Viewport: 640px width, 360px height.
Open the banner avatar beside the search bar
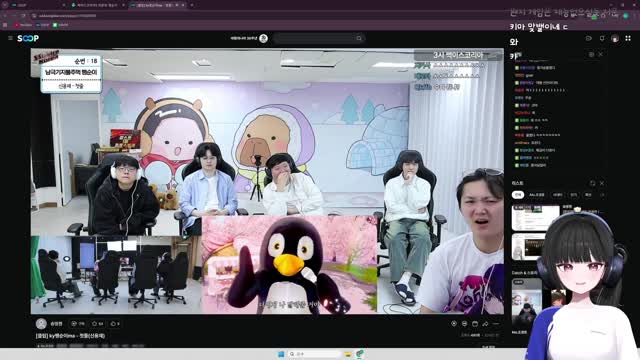(x=264, y=38)
